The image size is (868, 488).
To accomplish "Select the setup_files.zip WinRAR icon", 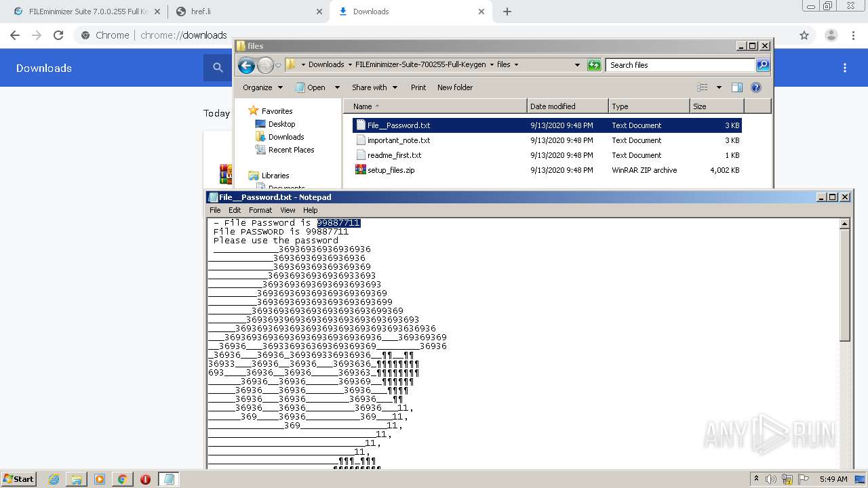I will (361, 169).
